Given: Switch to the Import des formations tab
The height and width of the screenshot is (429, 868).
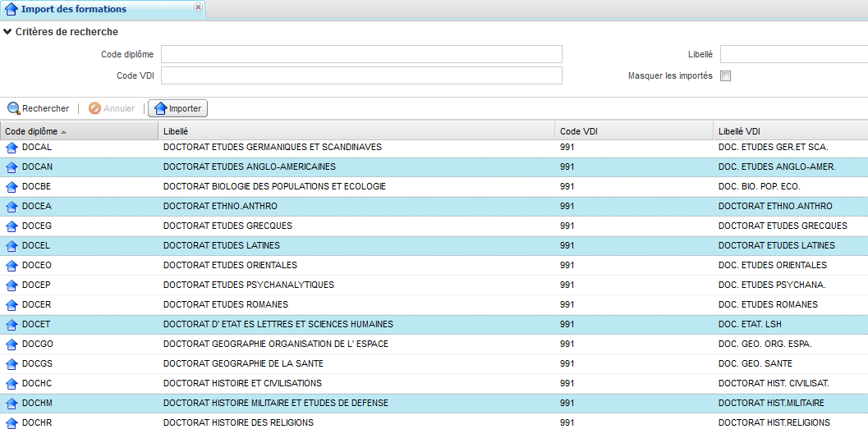Looking at the screenshot, I should click(74, 9).
